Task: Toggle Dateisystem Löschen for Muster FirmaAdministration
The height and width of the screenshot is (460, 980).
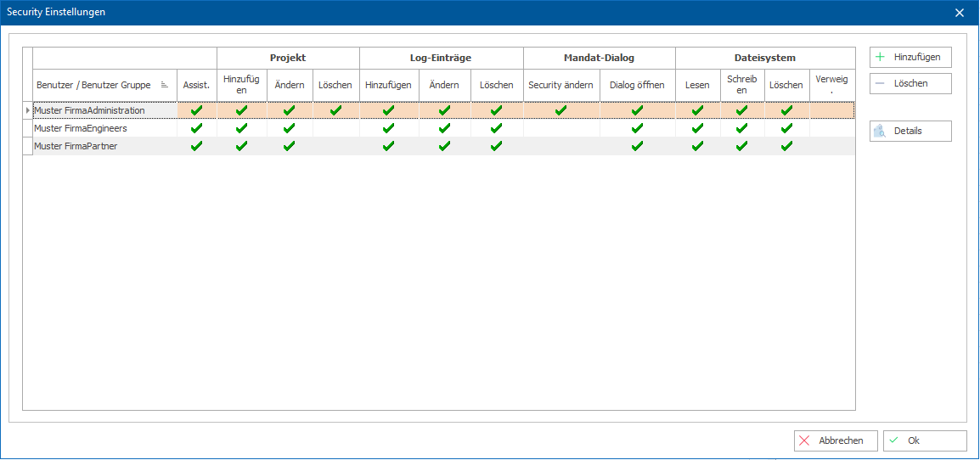Action: point(787,110)
